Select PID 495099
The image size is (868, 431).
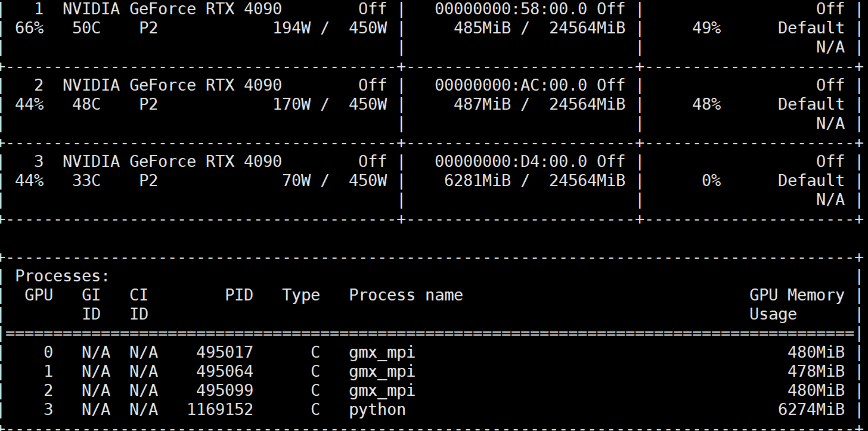coord(225,390)
